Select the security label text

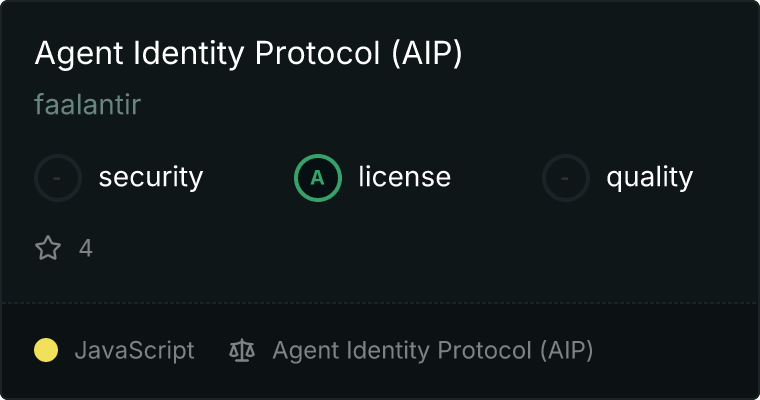pos(150,178)
